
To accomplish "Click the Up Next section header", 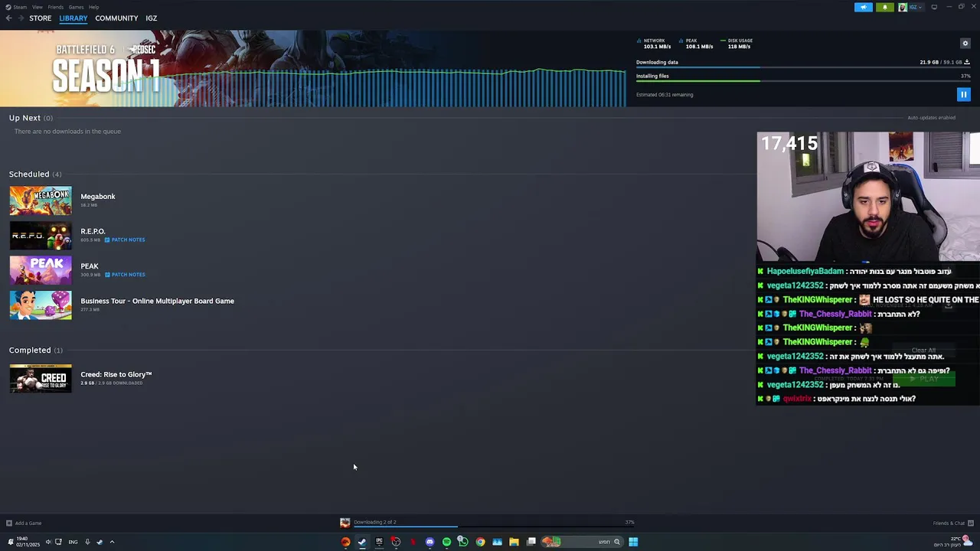I will click(31, 118).
